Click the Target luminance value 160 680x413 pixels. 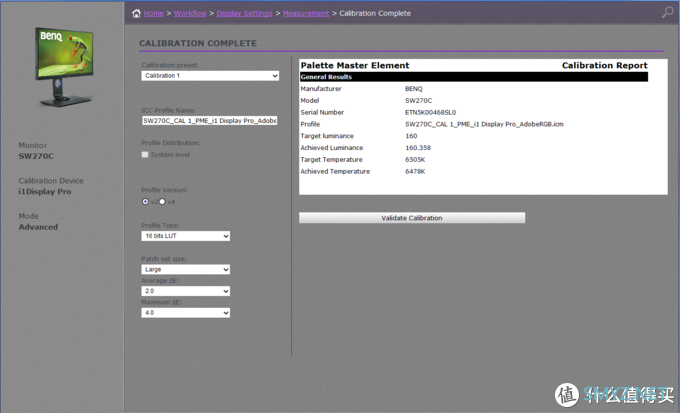411,136
